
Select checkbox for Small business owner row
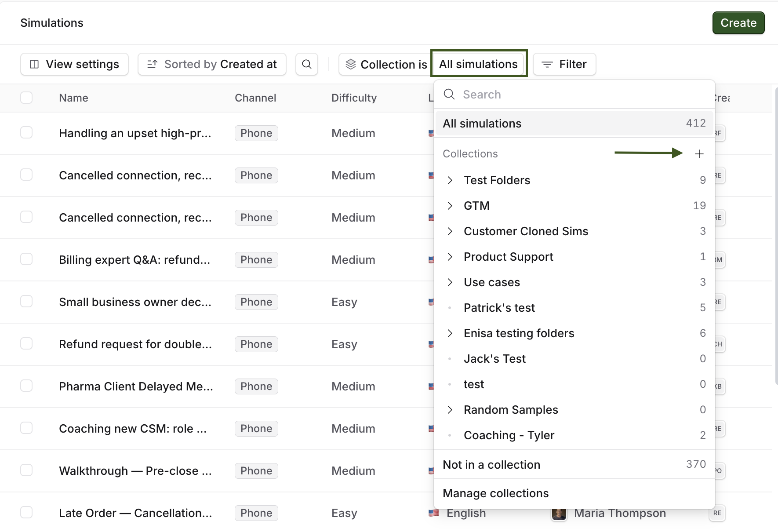(26, 302)
